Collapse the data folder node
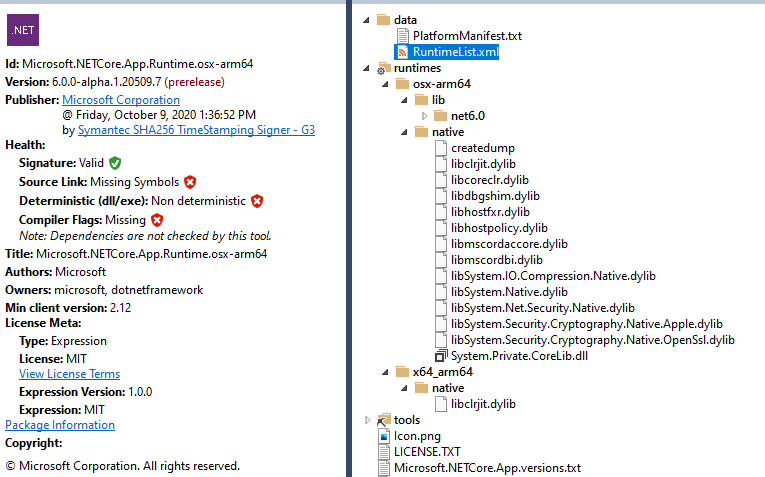The image size is (765, 477). (366, 20)
